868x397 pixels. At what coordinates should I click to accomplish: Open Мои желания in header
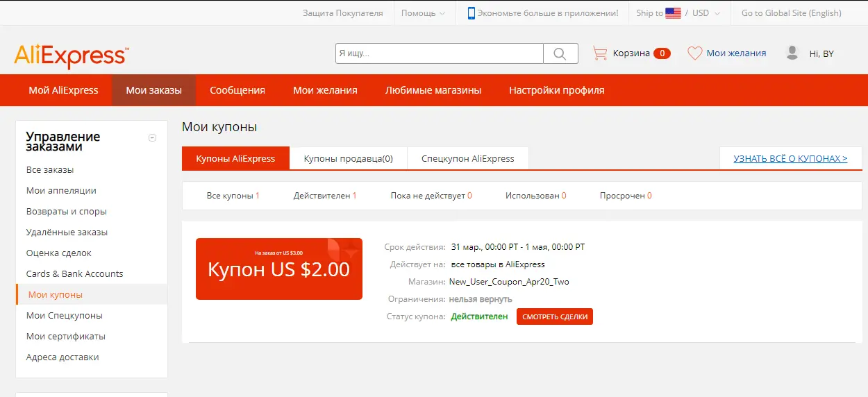(x=736, y=53)
